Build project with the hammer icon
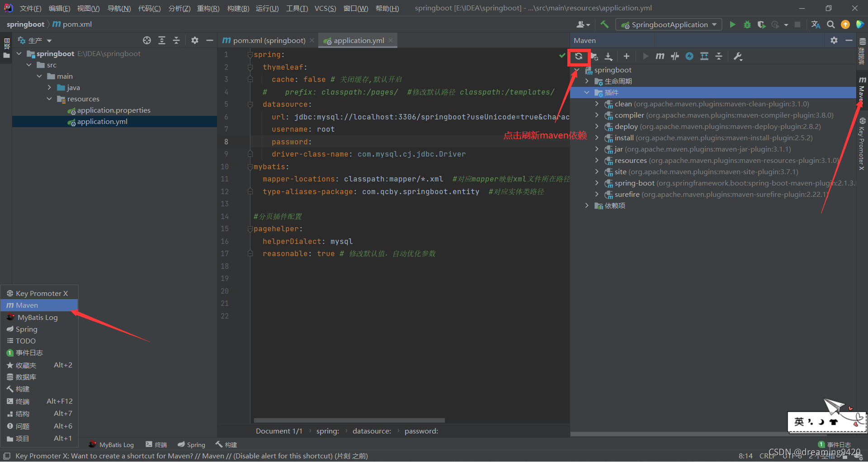This screenshot has height=462, width=868. (x=604, y=24)
